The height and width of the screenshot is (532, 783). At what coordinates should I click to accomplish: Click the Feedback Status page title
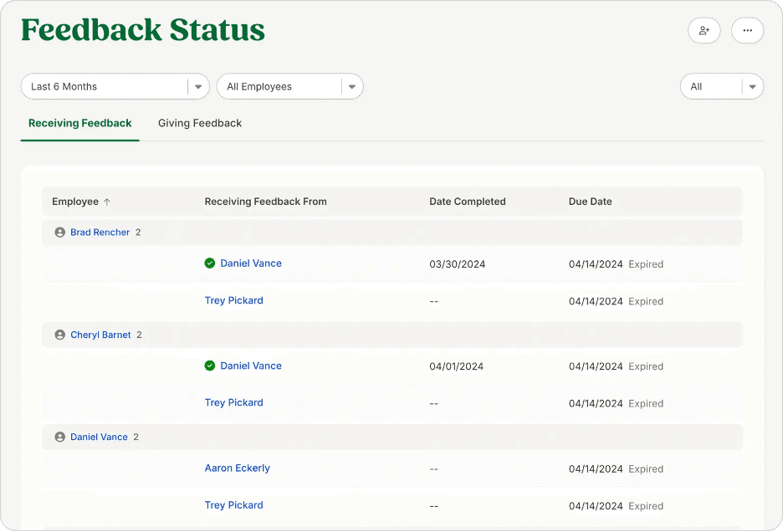(143, 30)
